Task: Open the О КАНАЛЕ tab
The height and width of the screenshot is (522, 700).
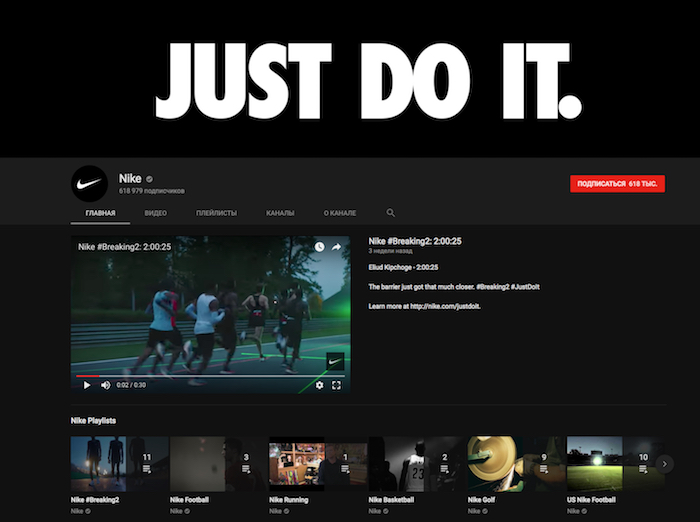Action: point(340,213)
